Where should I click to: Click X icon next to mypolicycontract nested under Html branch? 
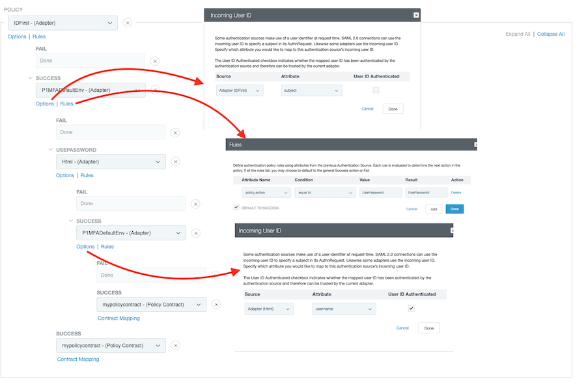(x=216, y=305)
